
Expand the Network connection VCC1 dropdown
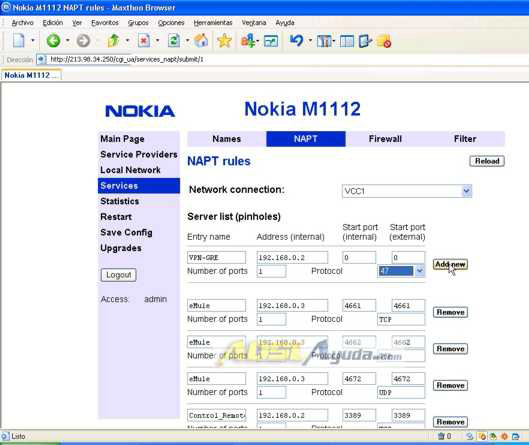pos(467,191)
